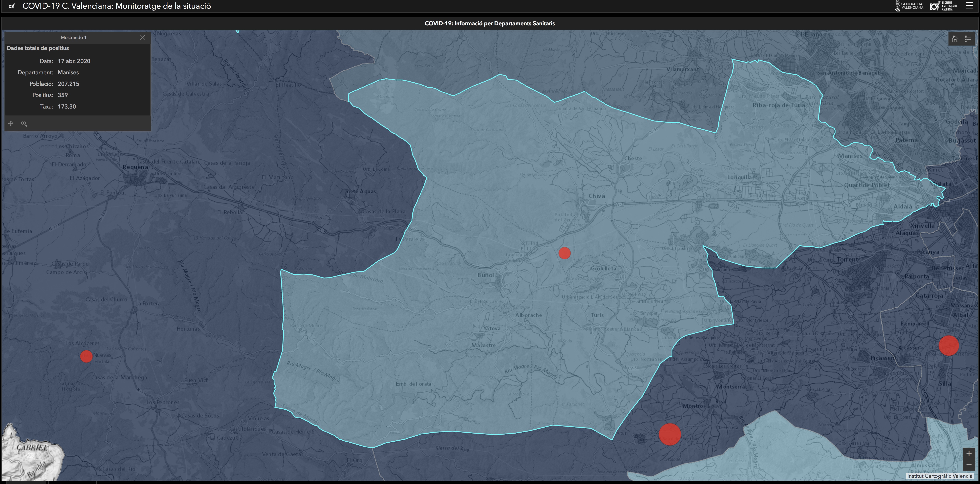Click the dashboard title COVID-19 C. Valenciana
The width and height of the screenshot is (980, 484).
click(x=116, y=6)
